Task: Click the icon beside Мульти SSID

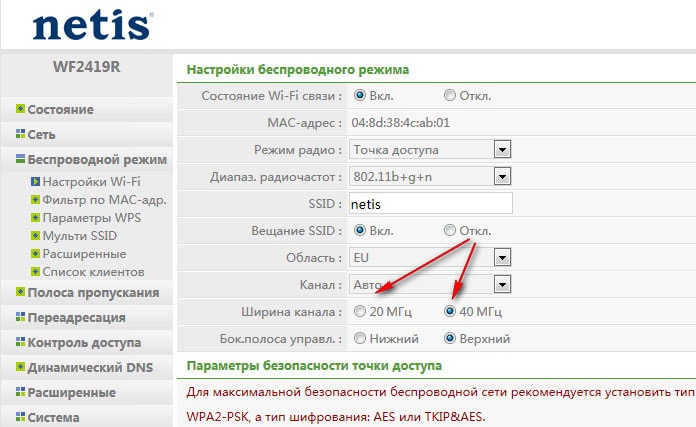Action: (36, 235)
